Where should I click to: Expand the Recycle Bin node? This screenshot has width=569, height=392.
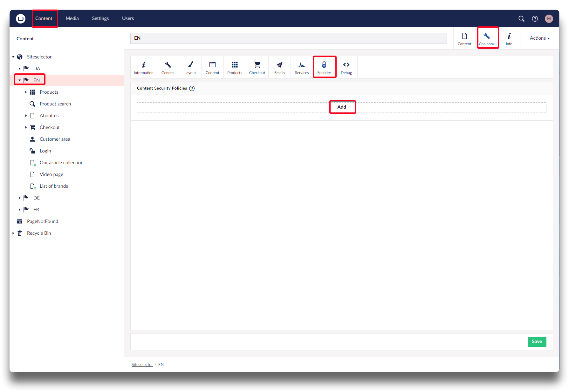coord(13,233)
